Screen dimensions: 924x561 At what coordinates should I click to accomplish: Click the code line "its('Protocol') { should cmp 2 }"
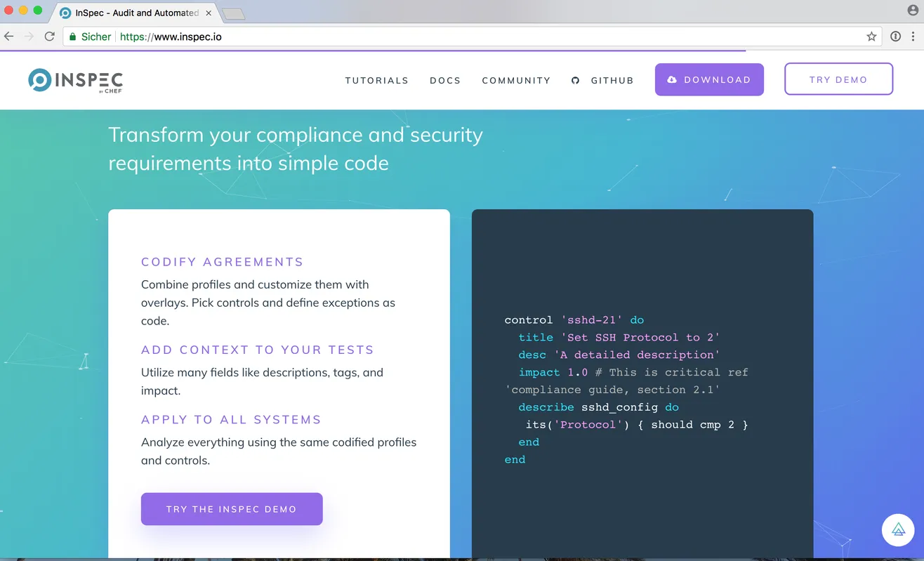coord(637,425)
